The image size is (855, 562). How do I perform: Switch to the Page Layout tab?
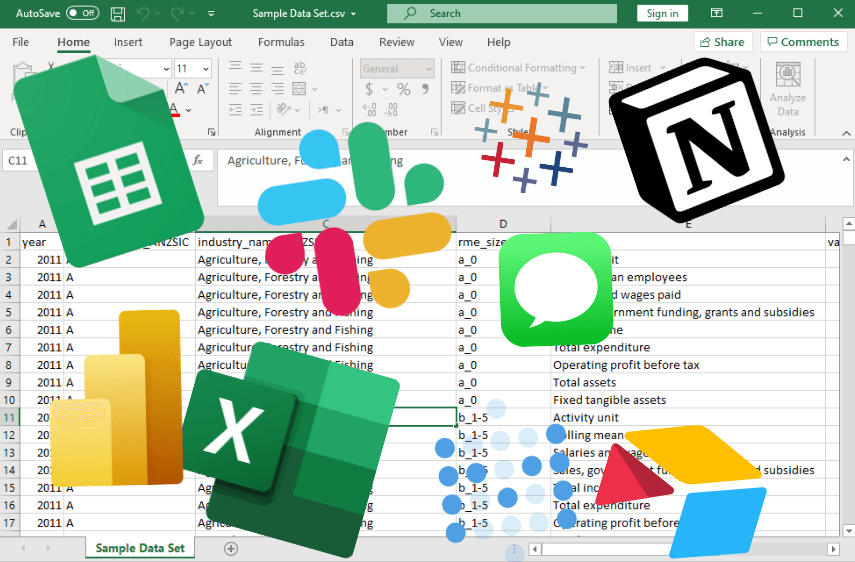click(x=200, y=42)
